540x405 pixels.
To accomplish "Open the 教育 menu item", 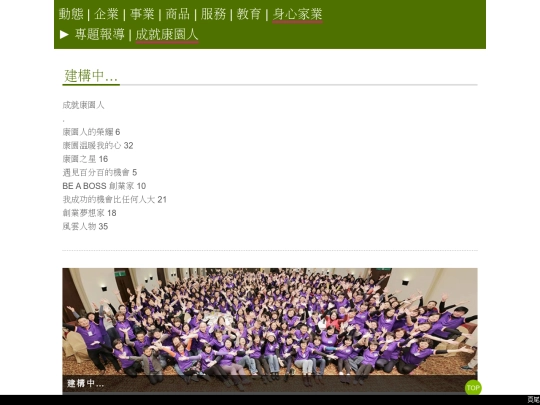I will click(249, 14).
